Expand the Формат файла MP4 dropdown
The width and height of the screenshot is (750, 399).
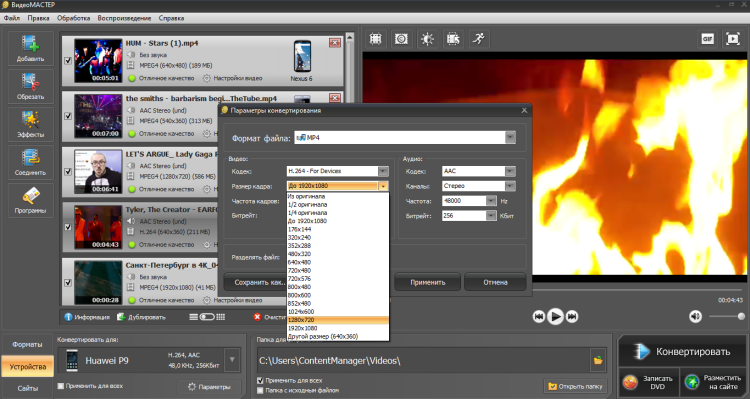tap(510, 137)
